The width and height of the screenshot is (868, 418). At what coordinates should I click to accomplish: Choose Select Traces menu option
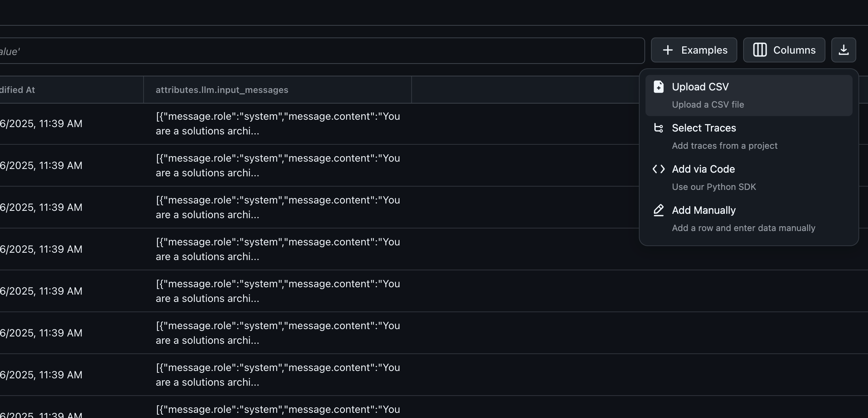749,137
